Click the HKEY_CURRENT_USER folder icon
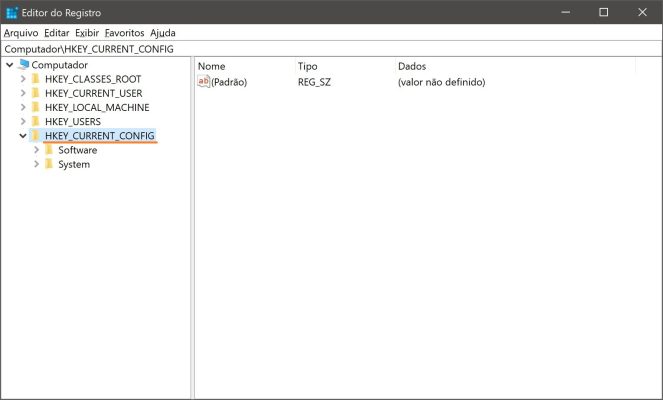 (36, 93)
